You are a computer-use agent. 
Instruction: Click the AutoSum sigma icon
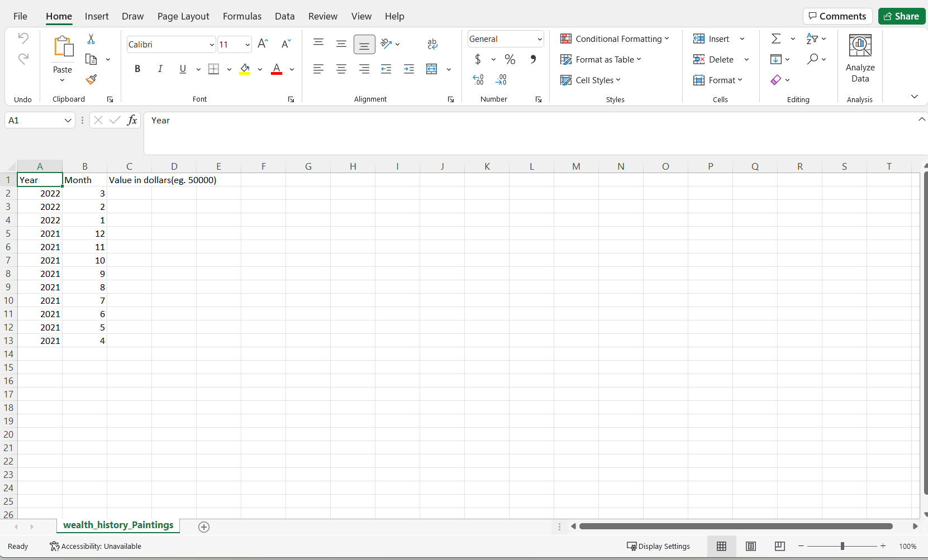[x=776, y=39]
